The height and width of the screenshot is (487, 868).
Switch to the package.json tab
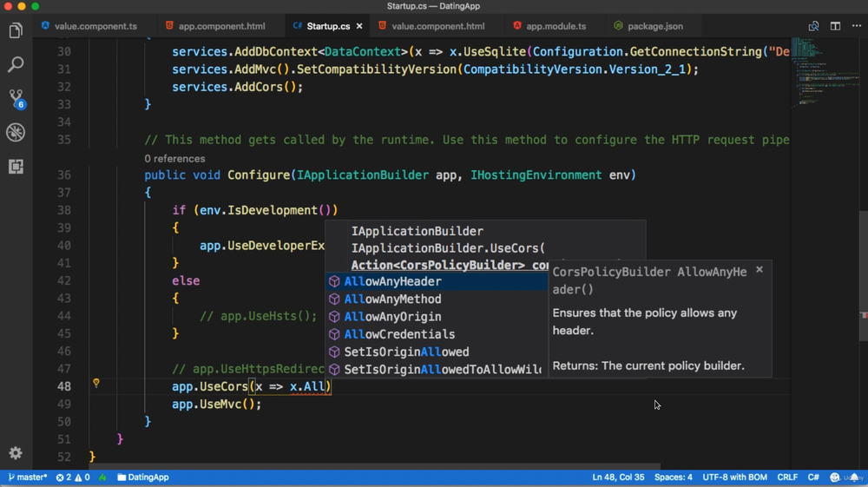tap(654, 26)
